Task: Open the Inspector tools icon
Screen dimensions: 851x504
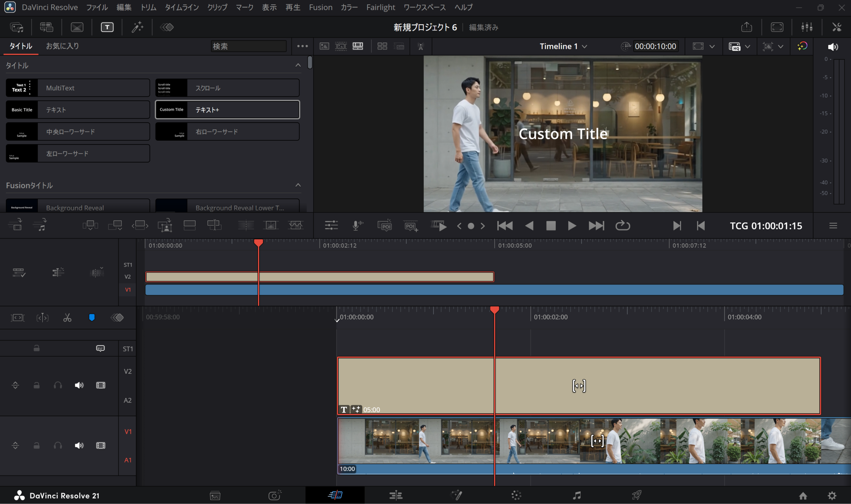Action: (x=837, y=27)
